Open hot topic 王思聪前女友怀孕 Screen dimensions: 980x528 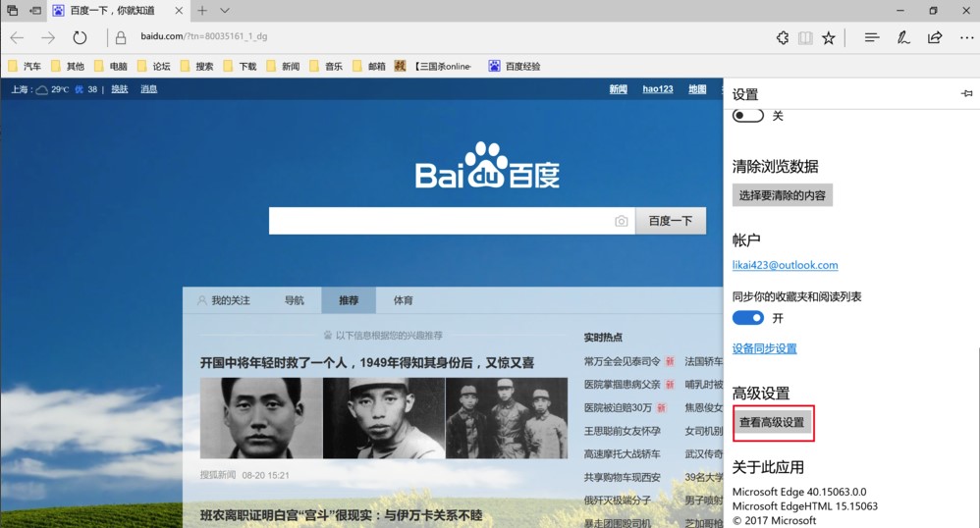[622, 431]
